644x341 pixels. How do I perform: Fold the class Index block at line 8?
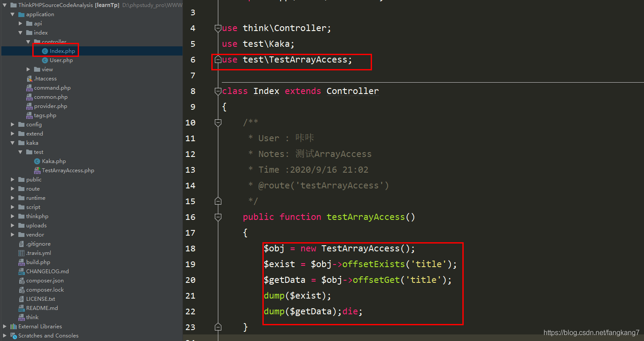[x=218, y=91]
